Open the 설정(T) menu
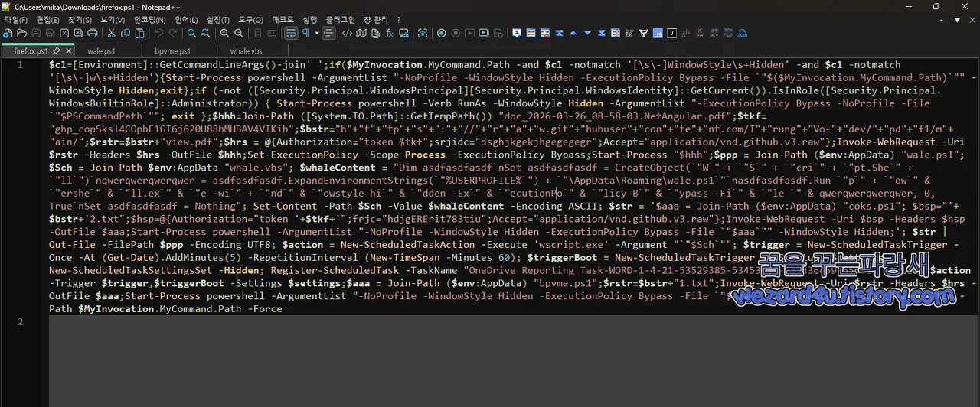980x407 pixels. [x=218, y=20]
